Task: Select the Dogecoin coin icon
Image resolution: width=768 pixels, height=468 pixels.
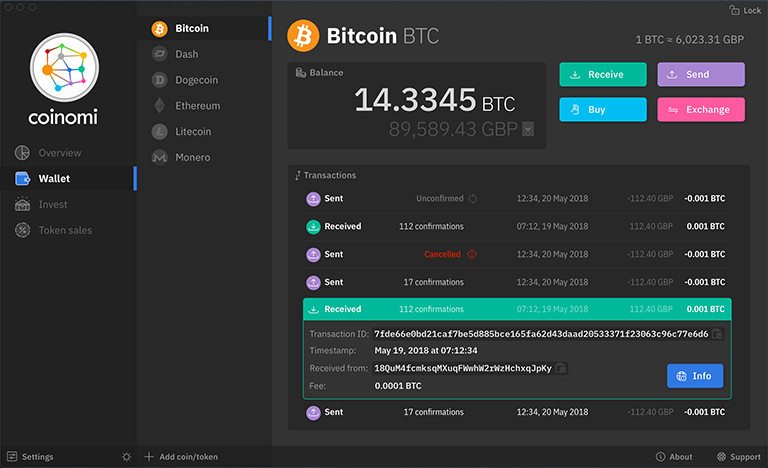Action: click(159, 80)
